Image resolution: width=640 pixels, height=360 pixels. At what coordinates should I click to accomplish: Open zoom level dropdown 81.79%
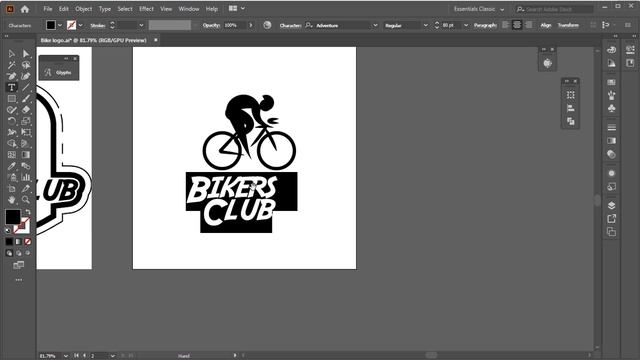(66, 356)
